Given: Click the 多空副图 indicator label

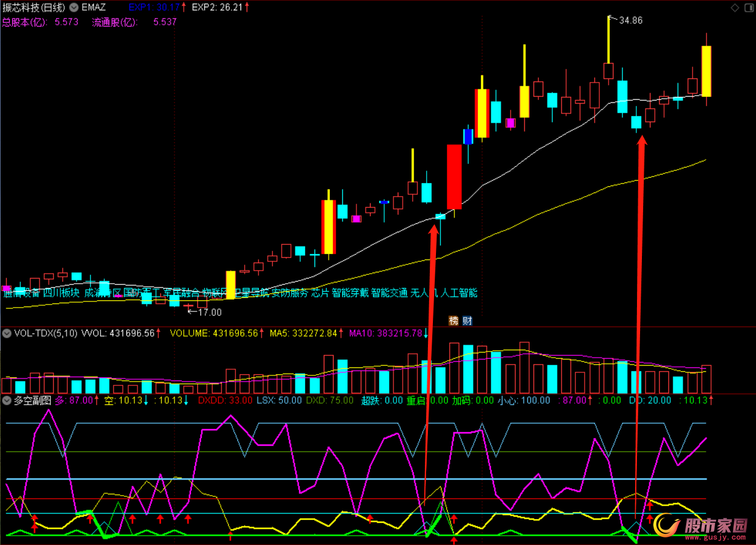Looking at the screenshot, I should pos(32,400).
